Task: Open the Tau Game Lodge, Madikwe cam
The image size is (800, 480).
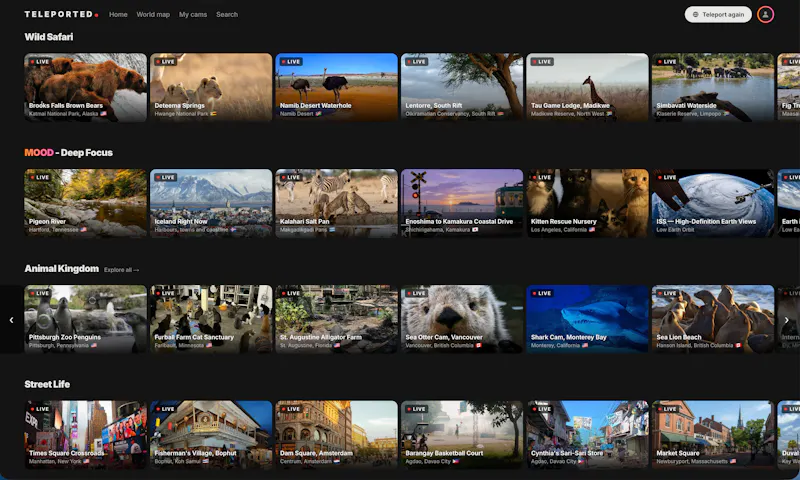Action: (587, 87)
